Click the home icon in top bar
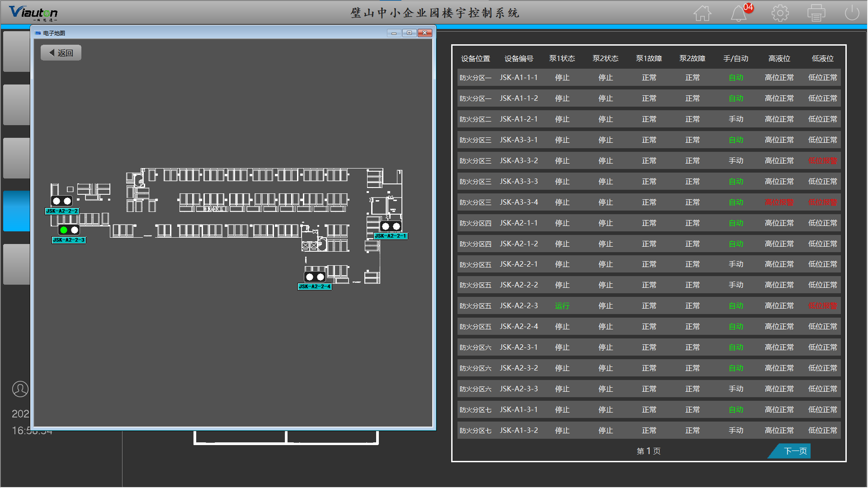 (702, 13)
